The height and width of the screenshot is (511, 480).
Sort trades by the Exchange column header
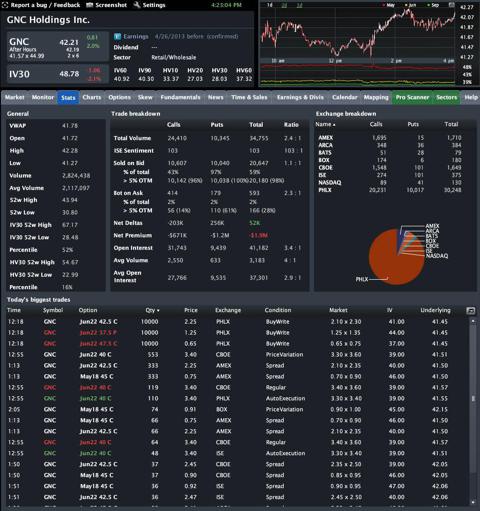[228, 310]
